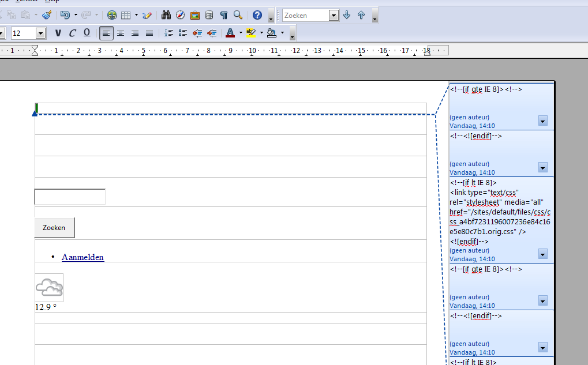Toggle bold formatting (V)
The height and width of the screenshot is (365, 588).
58,33
